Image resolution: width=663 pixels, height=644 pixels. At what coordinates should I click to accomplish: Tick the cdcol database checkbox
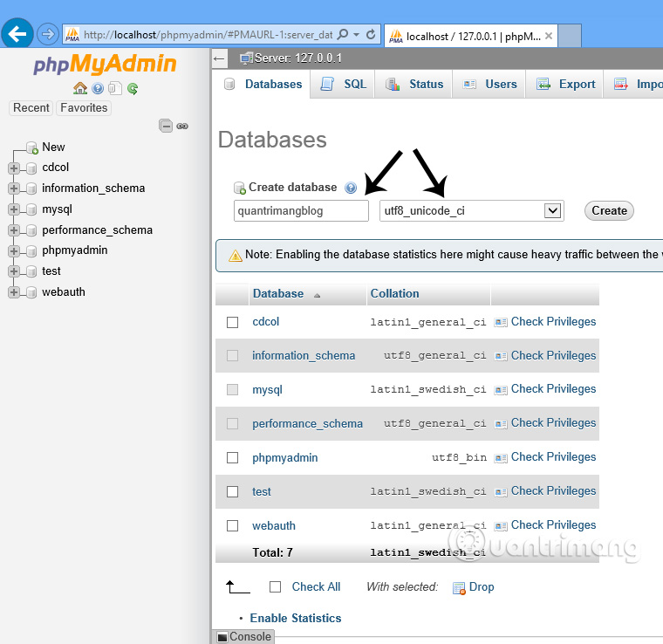[x=232, y=322]
